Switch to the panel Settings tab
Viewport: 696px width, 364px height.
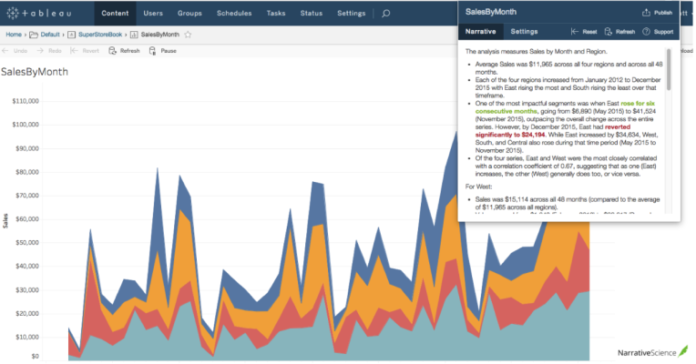pyautogui.click(x=524, y=32)
